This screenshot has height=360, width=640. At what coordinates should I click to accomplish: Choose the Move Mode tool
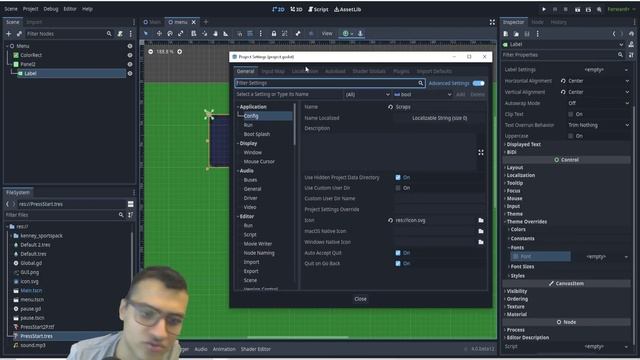(159, 33)
